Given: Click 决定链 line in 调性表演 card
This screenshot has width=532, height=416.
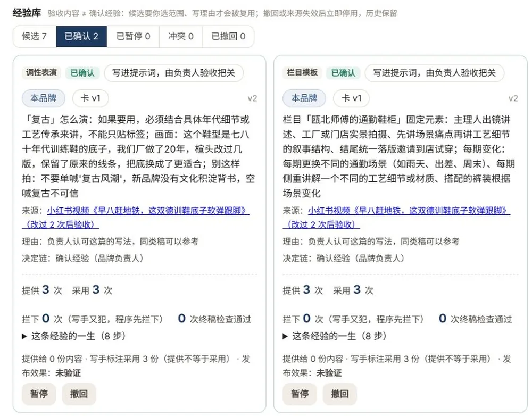Looking at the screenshot, I should click(83, 259).
